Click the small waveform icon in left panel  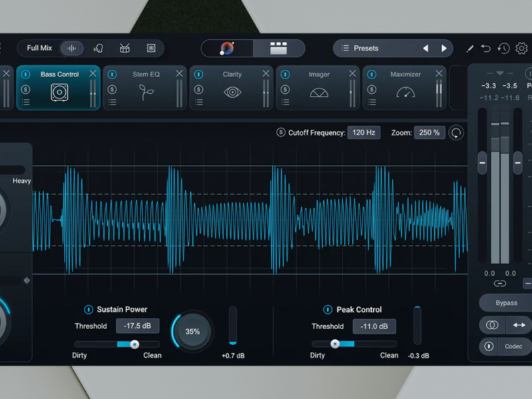(x=27, y=280)
